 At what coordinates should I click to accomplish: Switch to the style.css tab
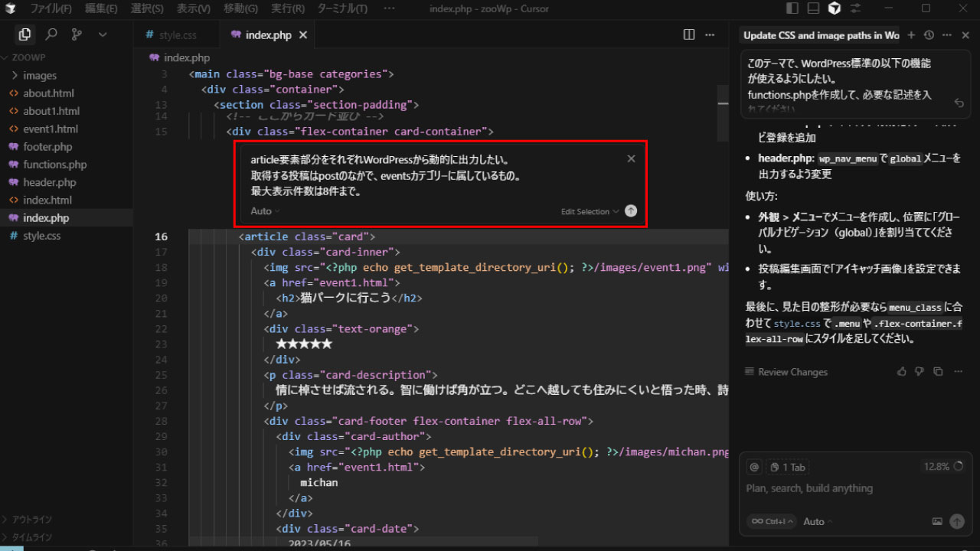point(176,35)
